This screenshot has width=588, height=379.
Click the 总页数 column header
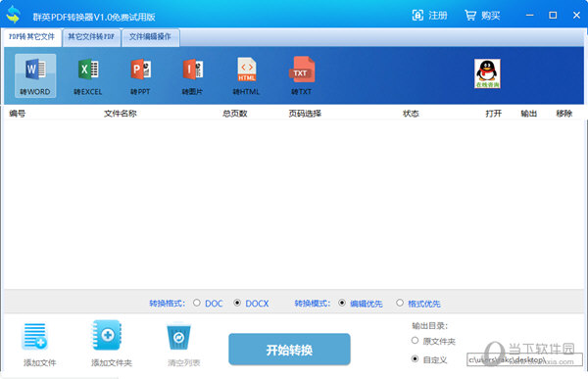[235, 114]
